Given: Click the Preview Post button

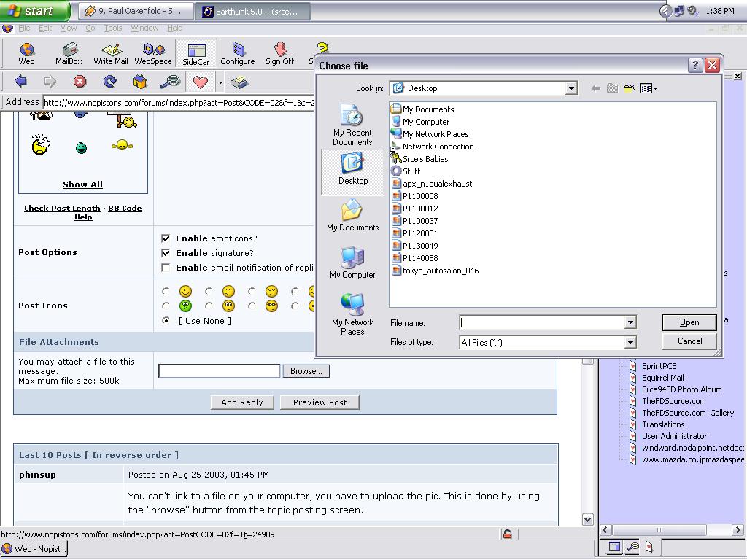Looking at the screenshot, I should click(320, 402).
